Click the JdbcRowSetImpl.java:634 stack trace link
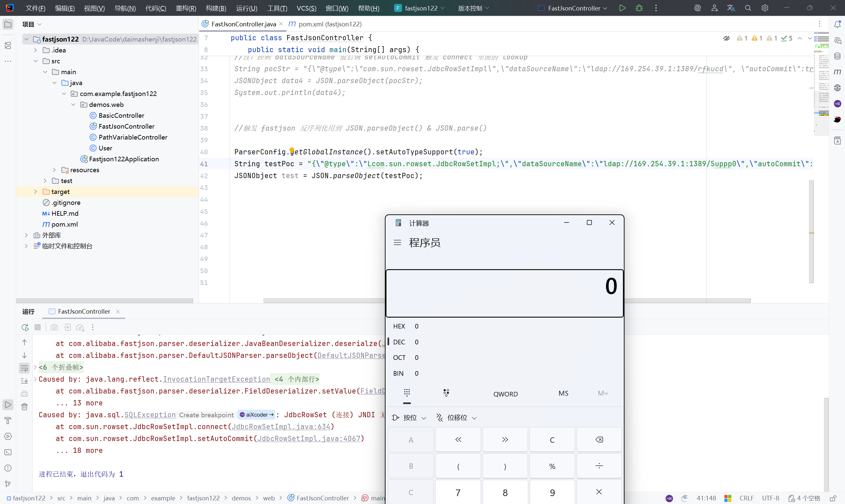Screen dimensions: 845x504 click(x=281, y=427)
